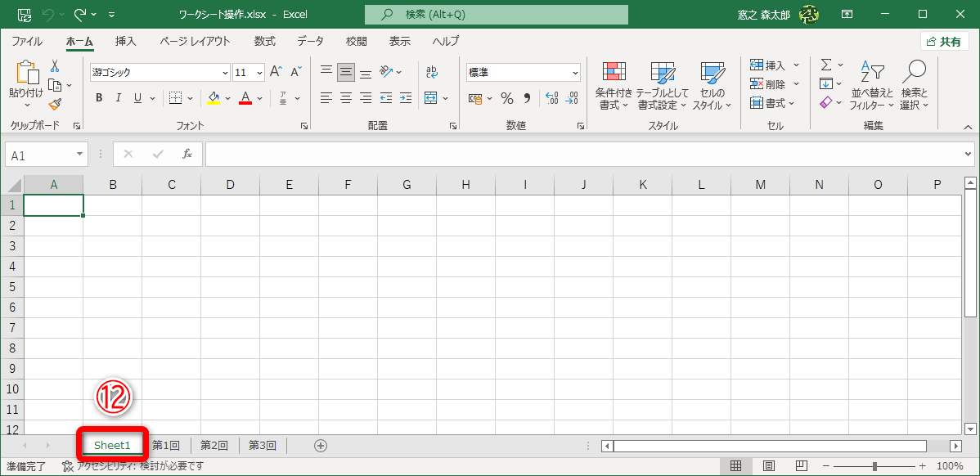Select top align icon
Image resolution: width=980 pixels, height=476 pixels.
(x=326, y=72)
